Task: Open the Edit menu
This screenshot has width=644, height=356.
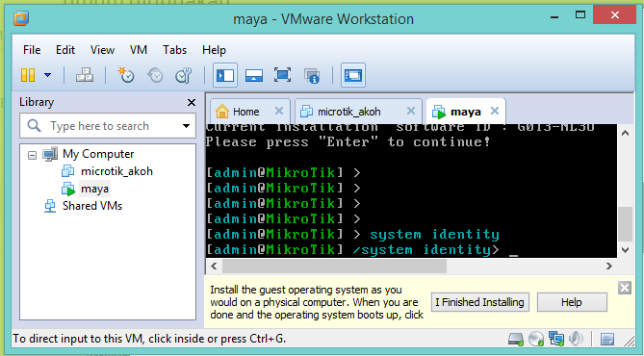Action: click(65, 50)
